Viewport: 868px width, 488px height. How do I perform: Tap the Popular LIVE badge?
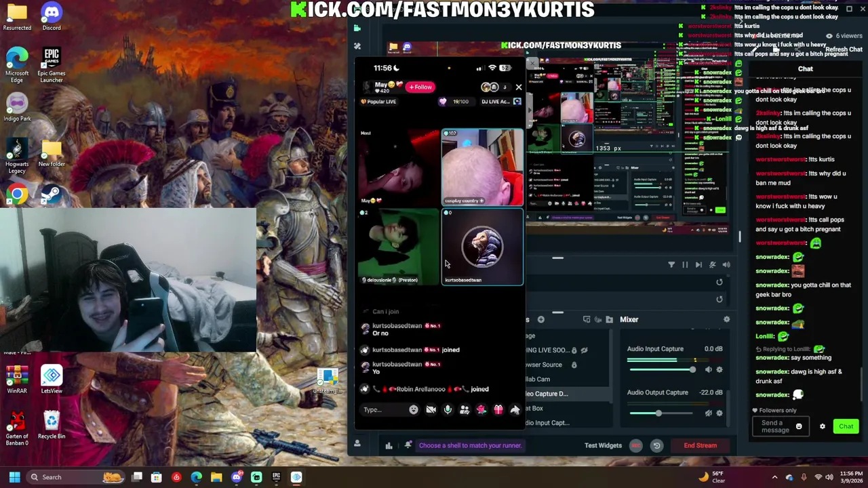pyautogui.click(x=378, y=102)
